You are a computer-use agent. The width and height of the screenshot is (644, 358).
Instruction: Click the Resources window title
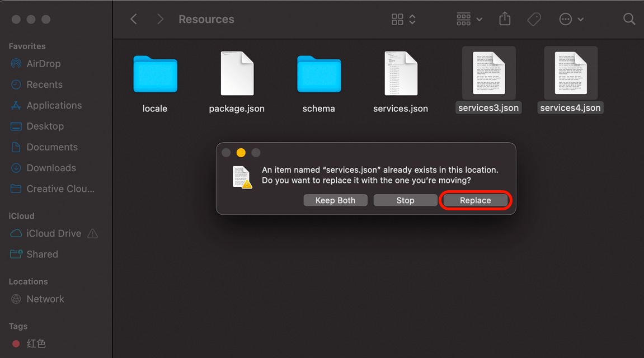[206, 19]
